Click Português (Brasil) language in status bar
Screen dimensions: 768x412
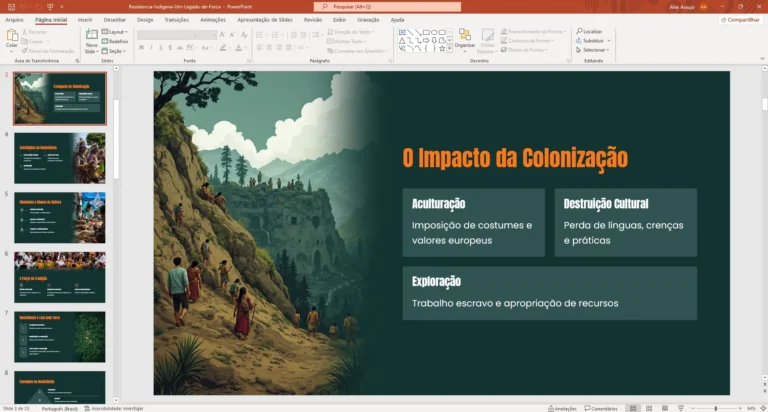(59, 408)
